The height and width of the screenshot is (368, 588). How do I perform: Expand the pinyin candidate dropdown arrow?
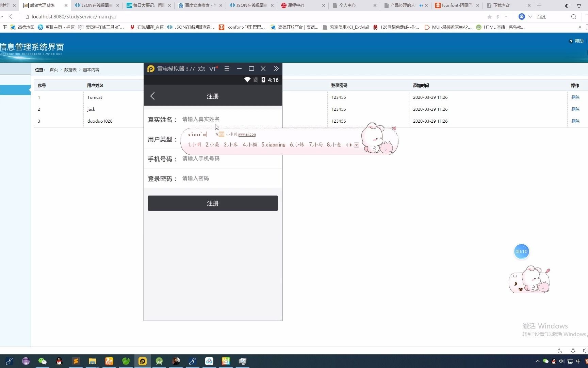[x=356, y=145]
